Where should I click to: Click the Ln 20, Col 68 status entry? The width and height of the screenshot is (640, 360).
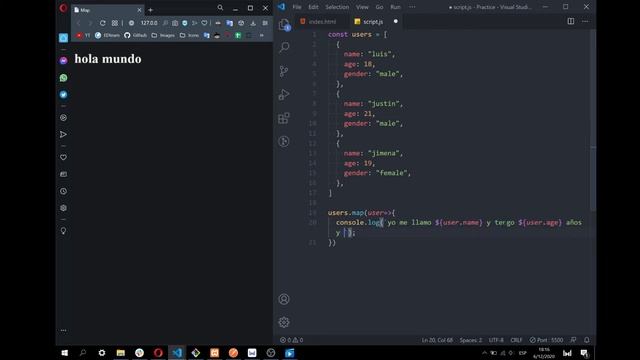(x=437, y=340)
